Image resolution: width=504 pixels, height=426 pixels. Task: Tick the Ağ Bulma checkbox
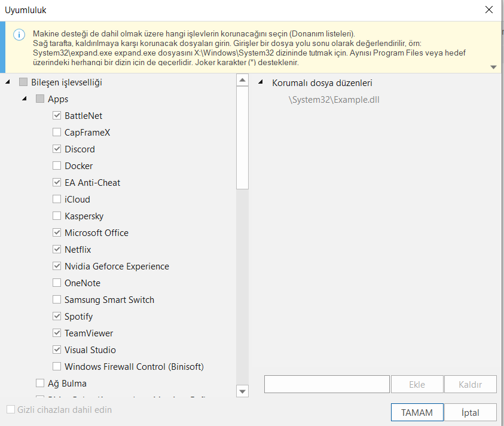(x=40, y=383)
